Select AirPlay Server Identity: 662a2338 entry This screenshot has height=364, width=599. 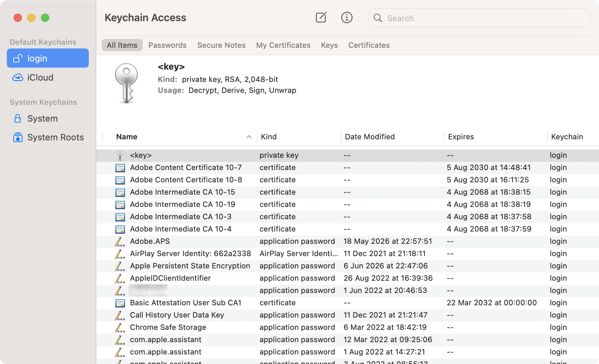[x=348, y=254]
